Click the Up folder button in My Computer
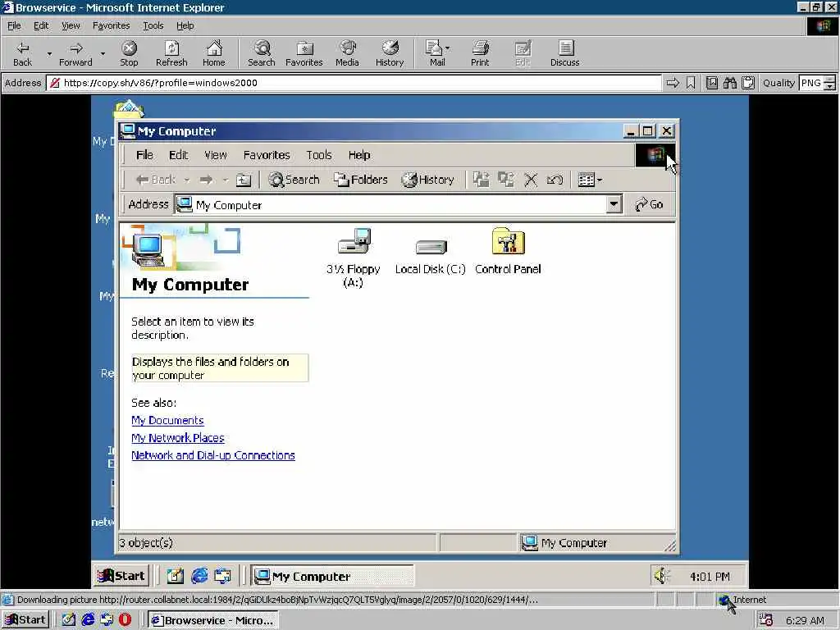 click(244, 180)
